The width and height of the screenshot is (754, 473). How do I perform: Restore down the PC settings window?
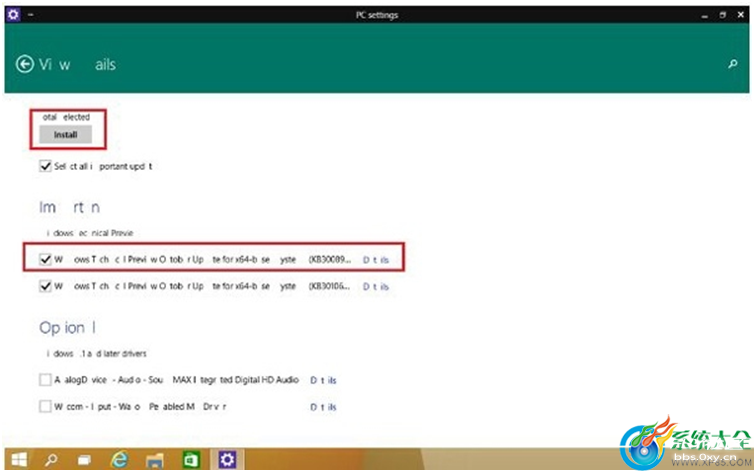click(722, 15)
